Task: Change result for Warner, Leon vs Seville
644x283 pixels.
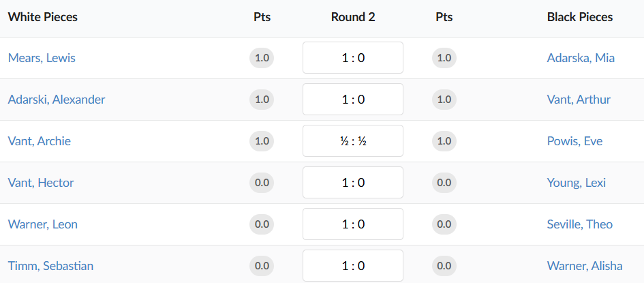Action: pyautogui.click(x=353, y=224)
